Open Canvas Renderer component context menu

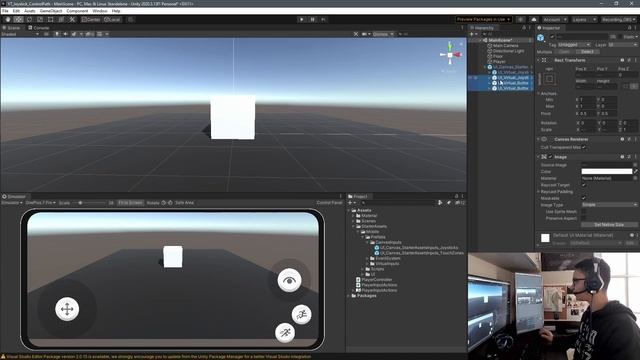(635, 139)
